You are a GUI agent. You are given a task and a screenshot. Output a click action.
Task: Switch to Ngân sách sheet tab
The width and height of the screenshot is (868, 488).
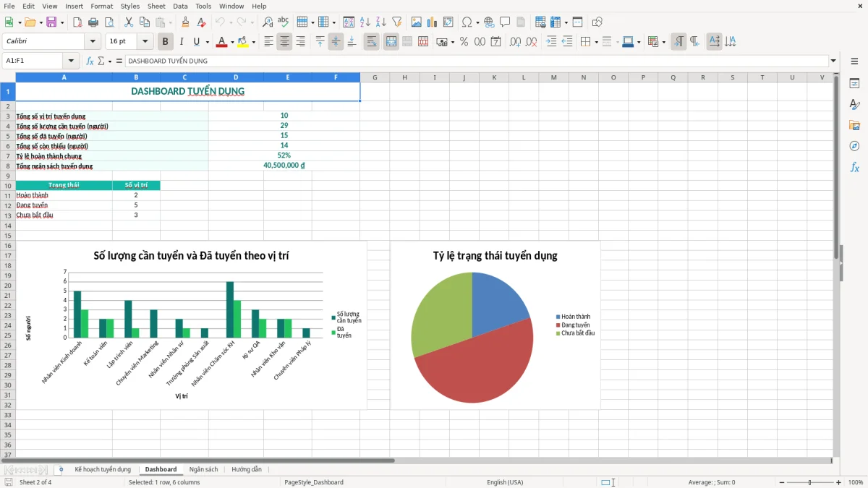click(x=203, y=469)
